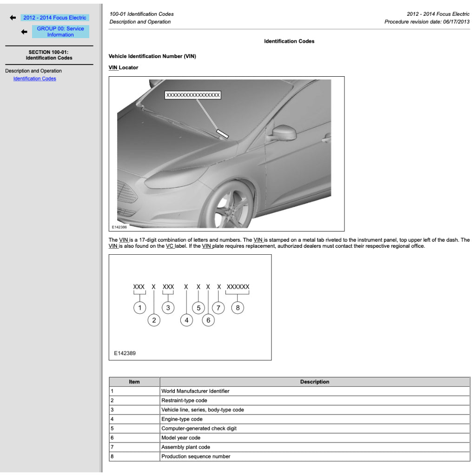Viewport: 476px width, 476px height.
Task: Open the Identification Codes link in the sidebar
Action: [34, 79]
